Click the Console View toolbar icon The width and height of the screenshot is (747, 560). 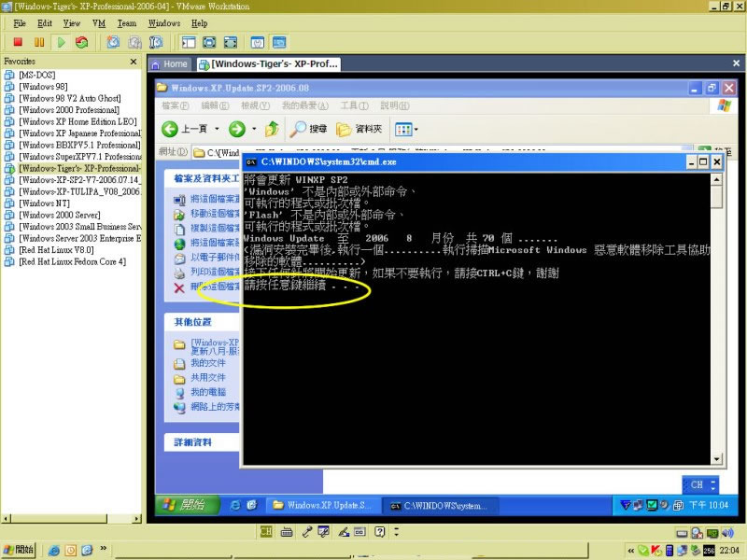pyautogui.click(x=279, y=42)
